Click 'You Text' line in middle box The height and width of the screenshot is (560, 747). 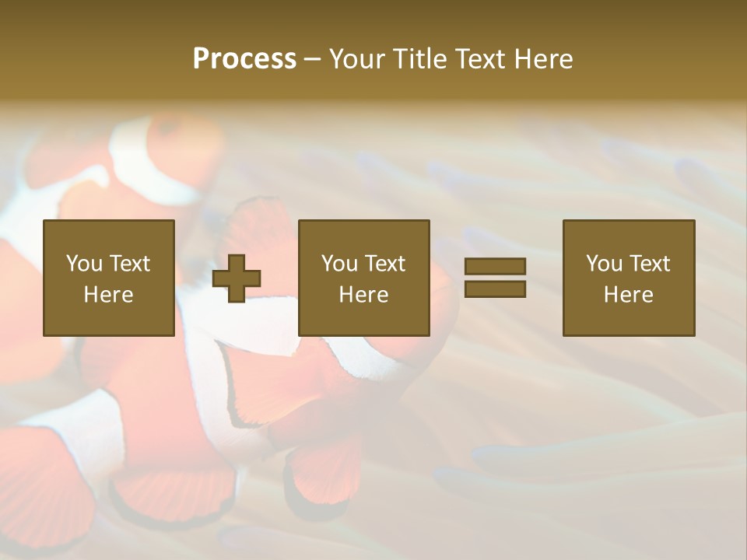click(363, 264)
